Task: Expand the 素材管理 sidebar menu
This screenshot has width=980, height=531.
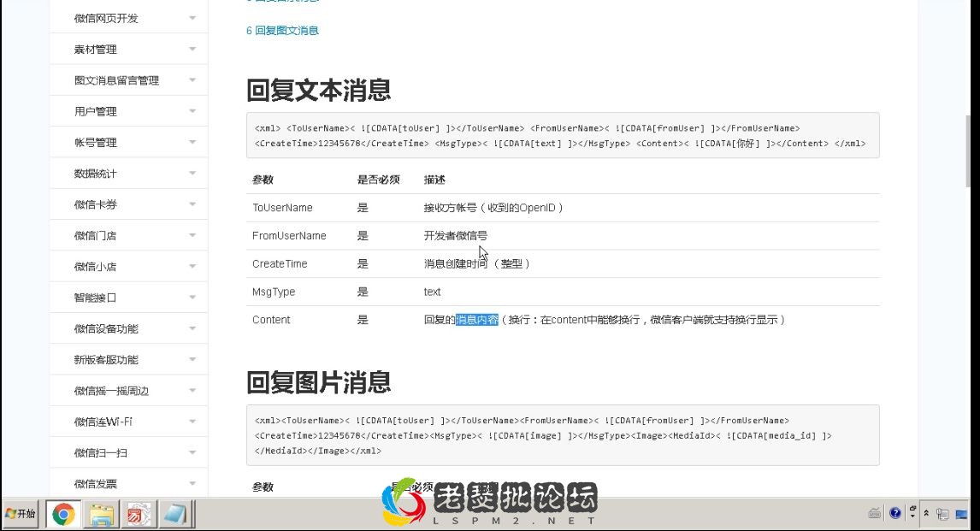Action: pos(129,49)
